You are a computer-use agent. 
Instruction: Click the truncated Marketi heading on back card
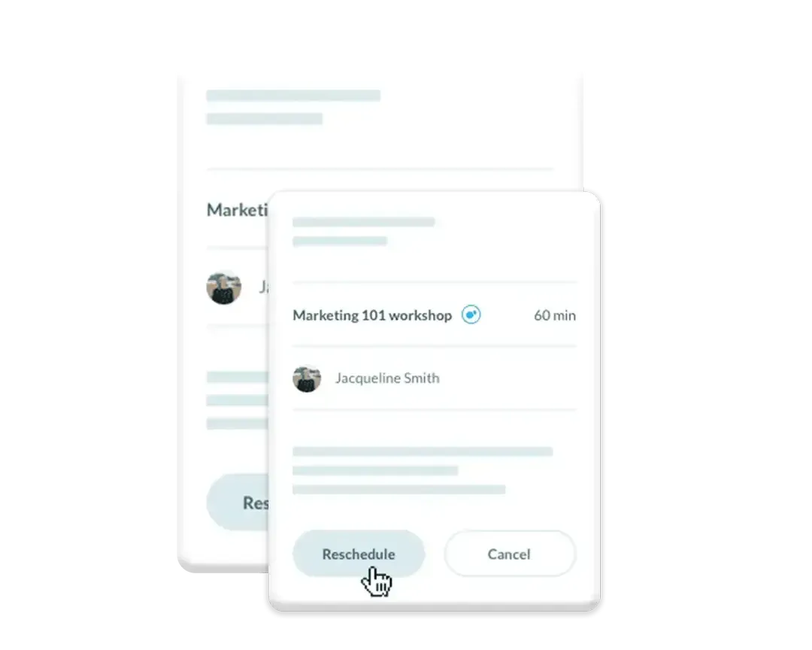coord(237,210)
